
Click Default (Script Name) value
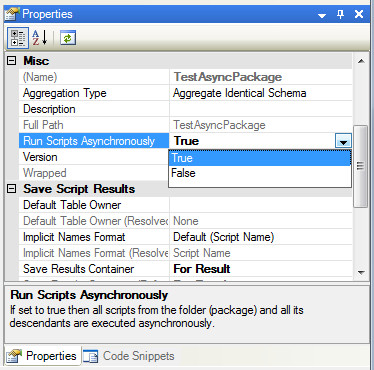pyautogui.click(x=261, y=237)
